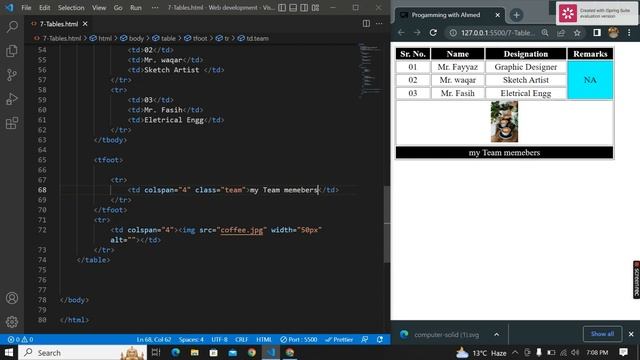Click the taskbar Search box

point(82,352)
